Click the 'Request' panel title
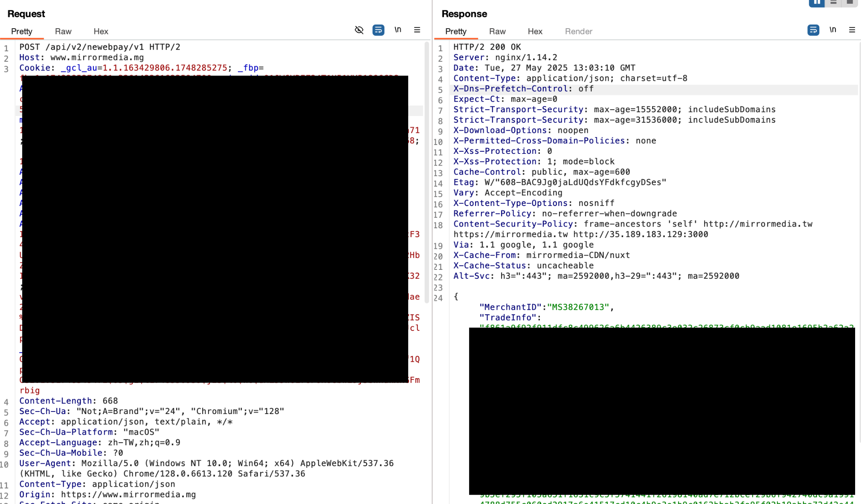The height and width of the screenshot is (504, 861). coord(26,14)
